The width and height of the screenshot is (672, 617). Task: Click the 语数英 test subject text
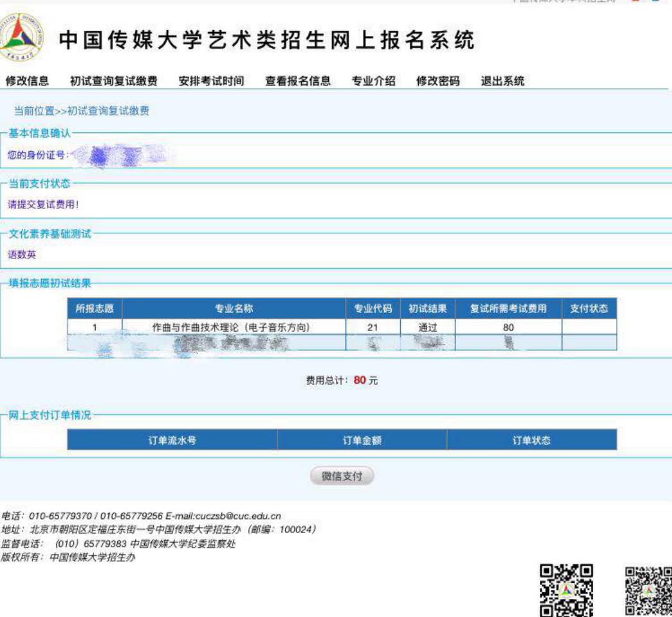click(22, 255)
